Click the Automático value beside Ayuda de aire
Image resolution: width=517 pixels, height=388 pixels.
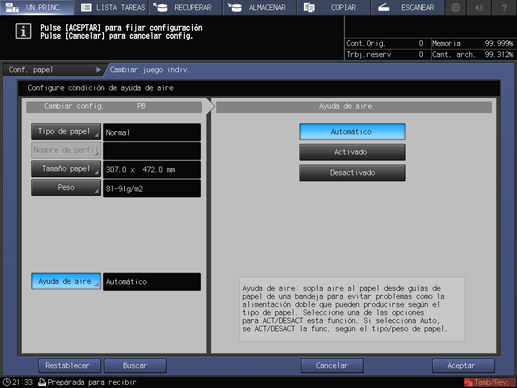click(x=152, y=282)
